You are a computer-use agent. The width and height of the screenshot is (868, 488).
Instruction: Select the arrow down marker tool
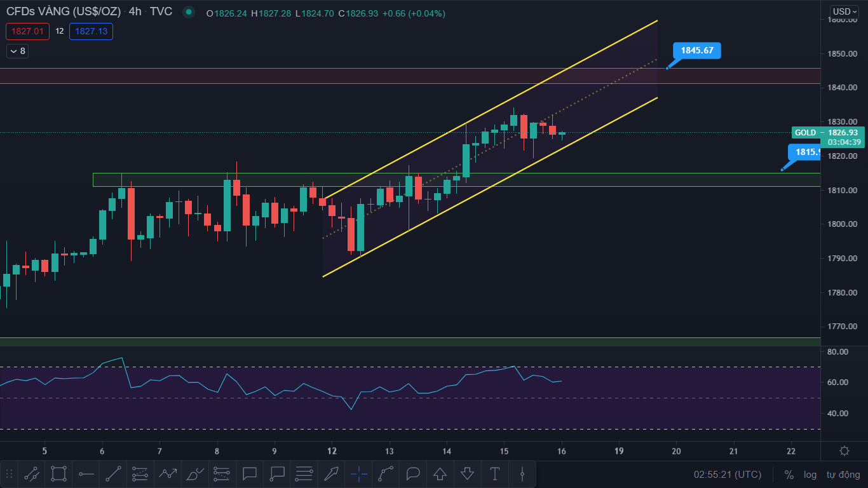(x=467, y=474)
